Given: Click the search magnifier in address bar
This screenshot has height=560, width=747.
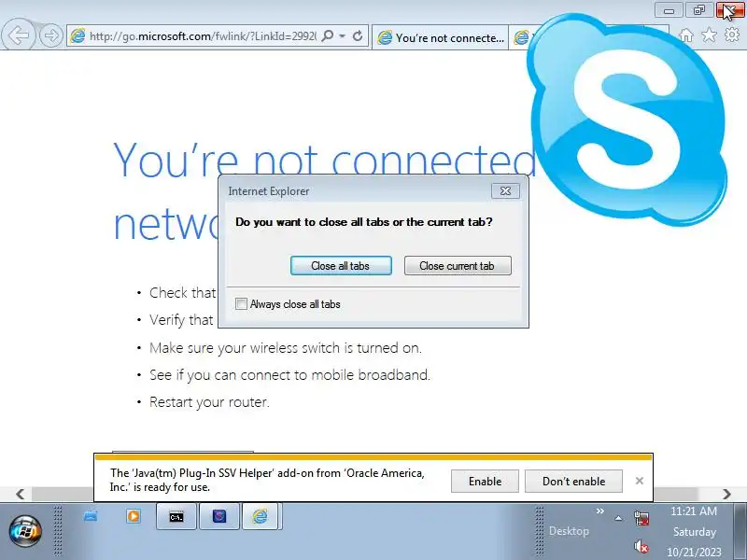Looking at the screenshot, I should tap(328, 35).
